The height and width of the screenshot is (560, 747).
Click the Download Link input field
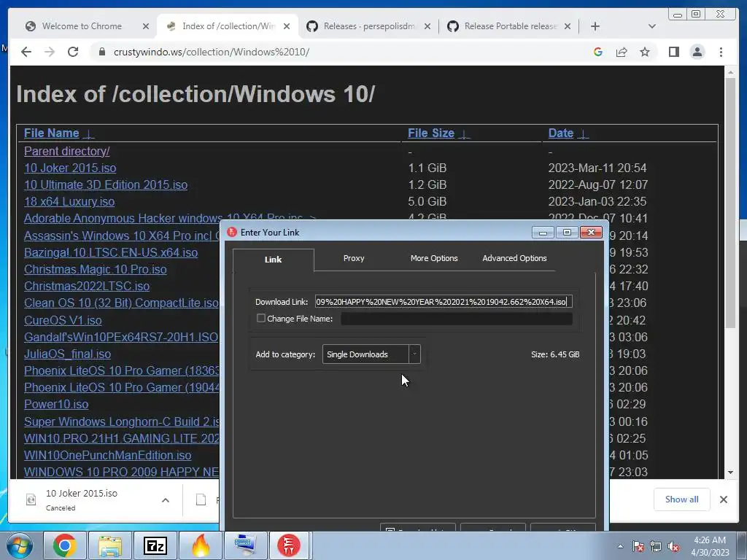(444, 301)
